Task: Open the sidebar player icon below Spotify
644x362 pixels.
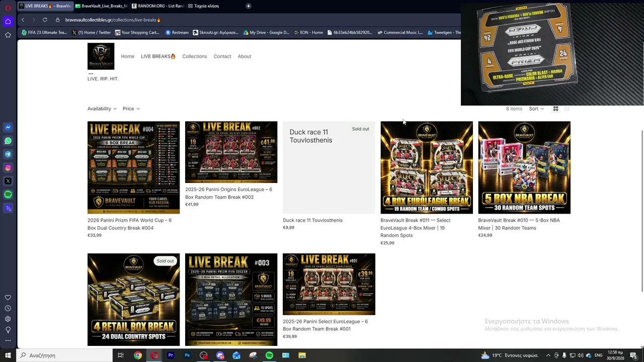Action: (x=8, y=208)
